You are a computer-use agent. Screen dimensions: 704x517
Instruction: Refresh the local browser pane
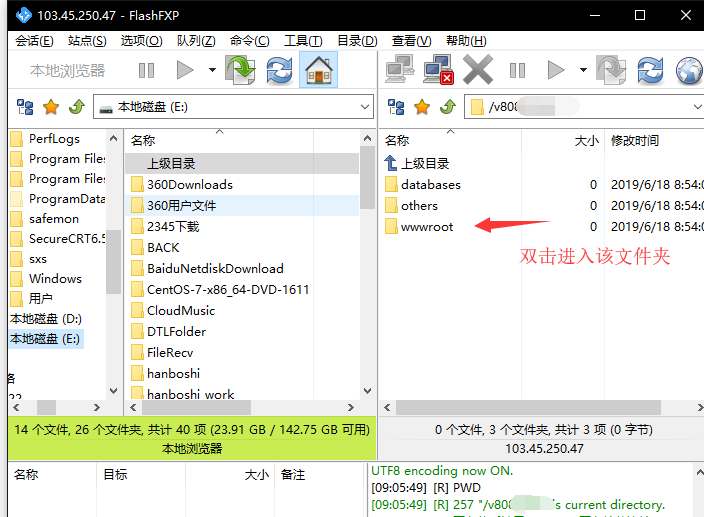tap(279, 70)
